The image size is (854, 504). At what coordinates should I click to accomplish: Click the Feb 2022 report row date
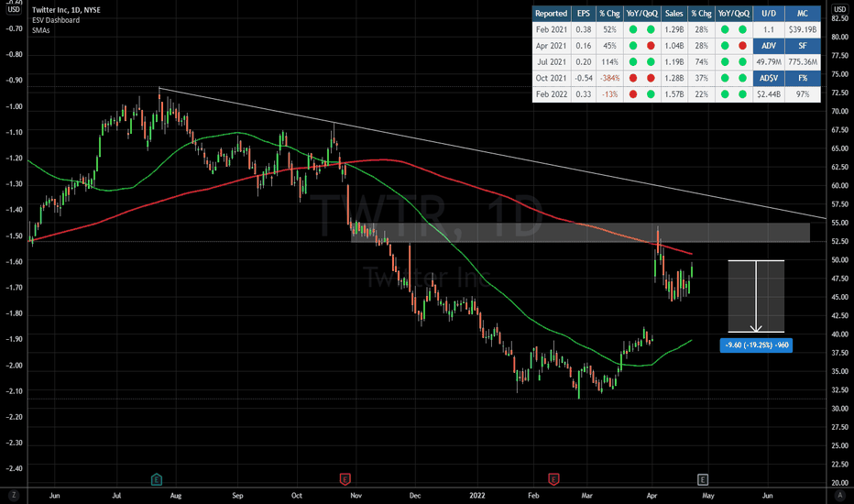[552, 94]
